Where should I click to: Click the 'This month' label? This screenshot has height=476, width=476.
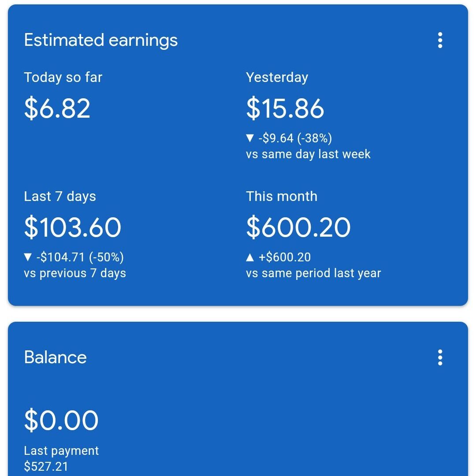(x=282, y=197)
